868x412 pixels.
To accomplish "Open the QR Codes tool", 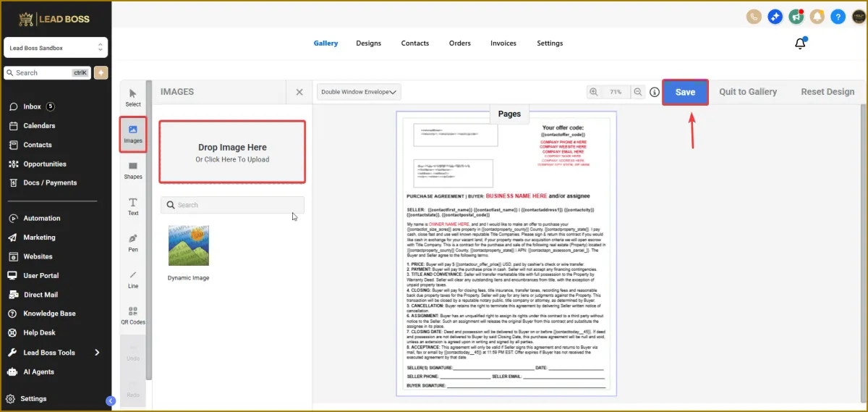I will pyautogui.click(x=133, y=316).
